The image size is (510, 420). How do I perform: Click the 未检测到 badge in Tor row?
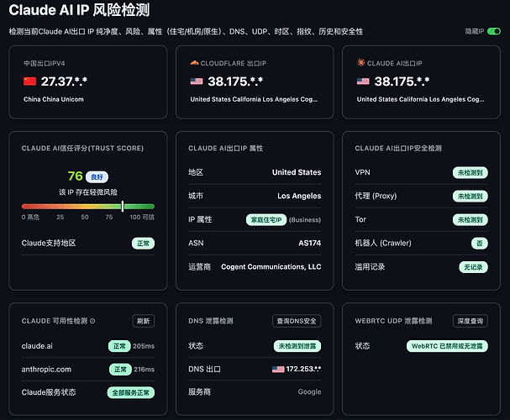click(470, 220)
